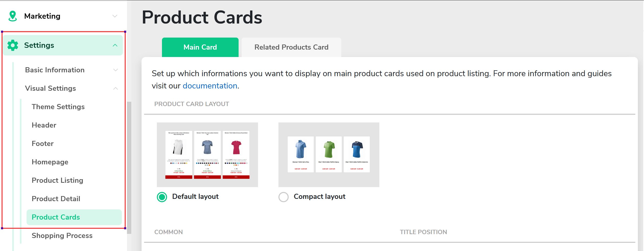Open Product Listing settings
644x251 pixels.
[57, 180]
